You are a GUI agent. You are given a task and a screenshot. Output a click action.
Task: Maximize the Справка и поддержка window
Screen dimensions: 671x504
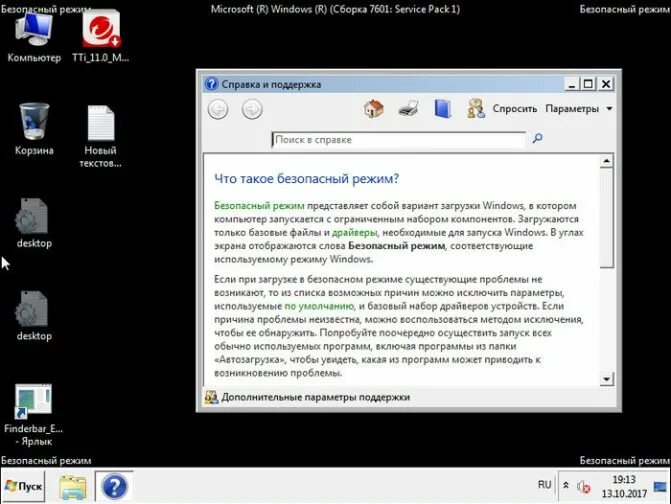(x=588, y=84)
